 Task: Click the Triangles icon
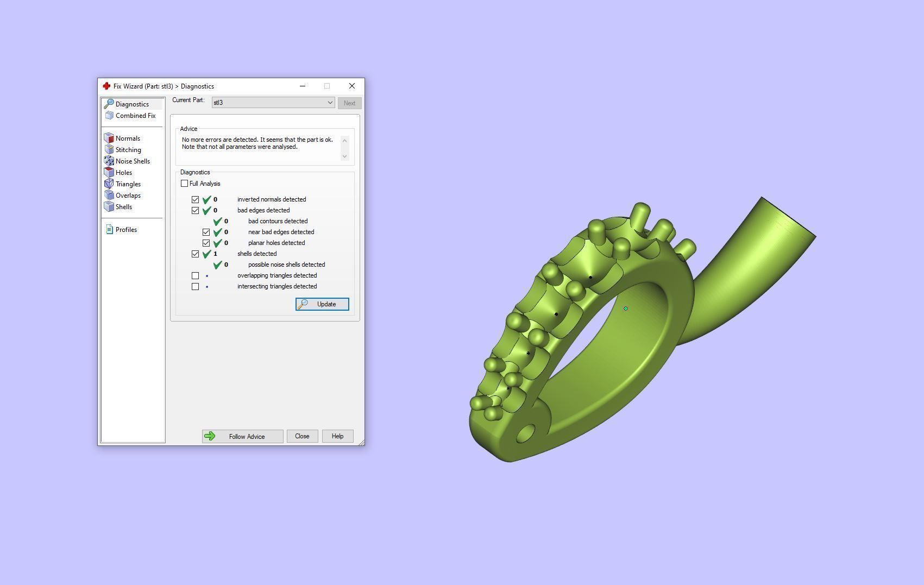109,184
